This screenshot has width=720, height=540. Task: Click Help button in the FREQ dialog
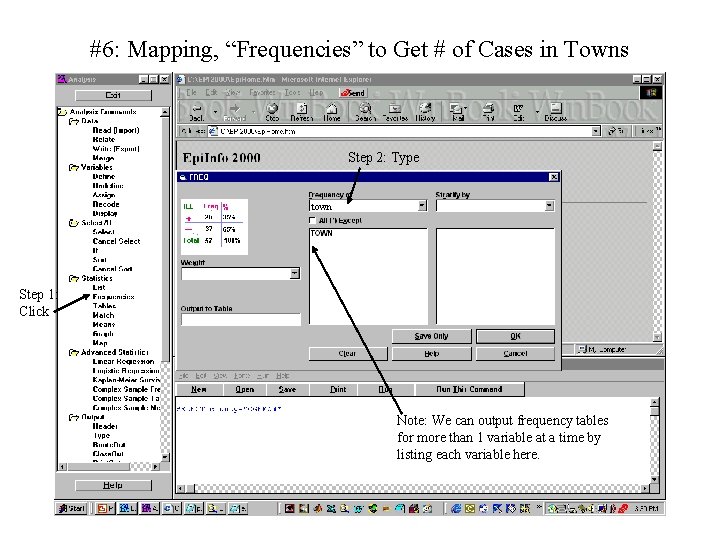coord(431,354)
